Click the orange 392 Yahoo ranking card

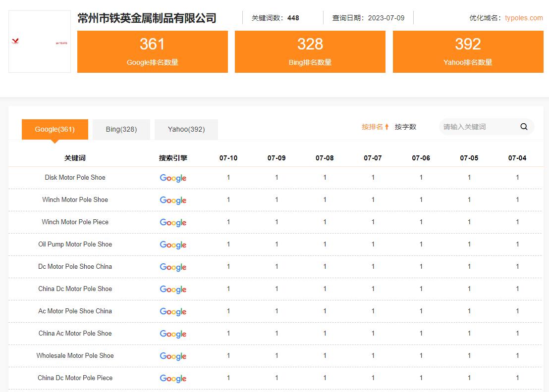click(468, 51)
